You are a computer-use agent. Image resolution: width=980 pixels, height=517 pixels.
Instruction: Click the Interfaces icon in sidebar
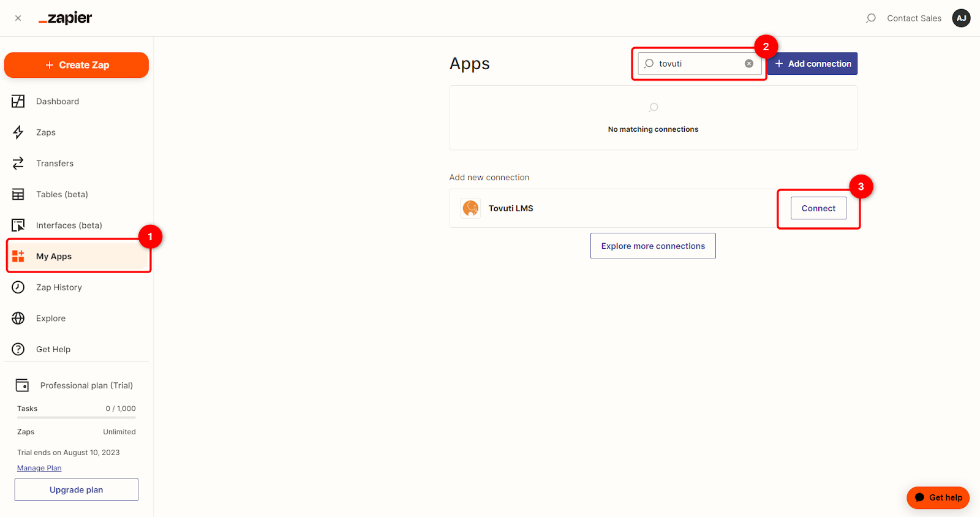pyautogui.click(x=18, y=225)
